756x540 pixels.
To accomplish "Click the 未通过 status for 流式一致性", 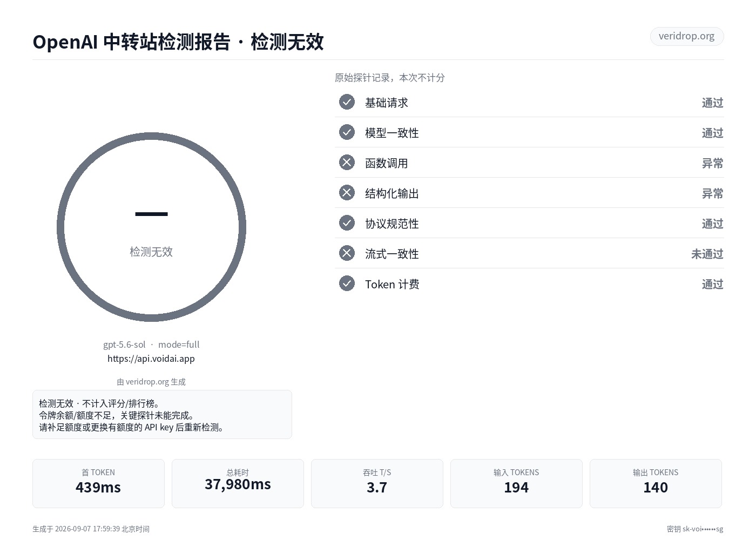I will (x=707, y=254).
